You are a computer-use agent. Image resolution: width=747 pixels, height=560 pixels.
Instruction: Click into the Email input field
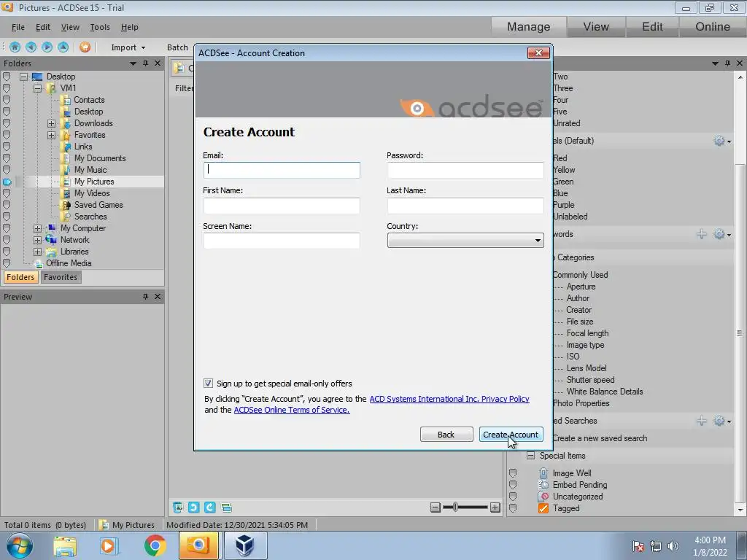pyautogui.click(x=282, y=170)
